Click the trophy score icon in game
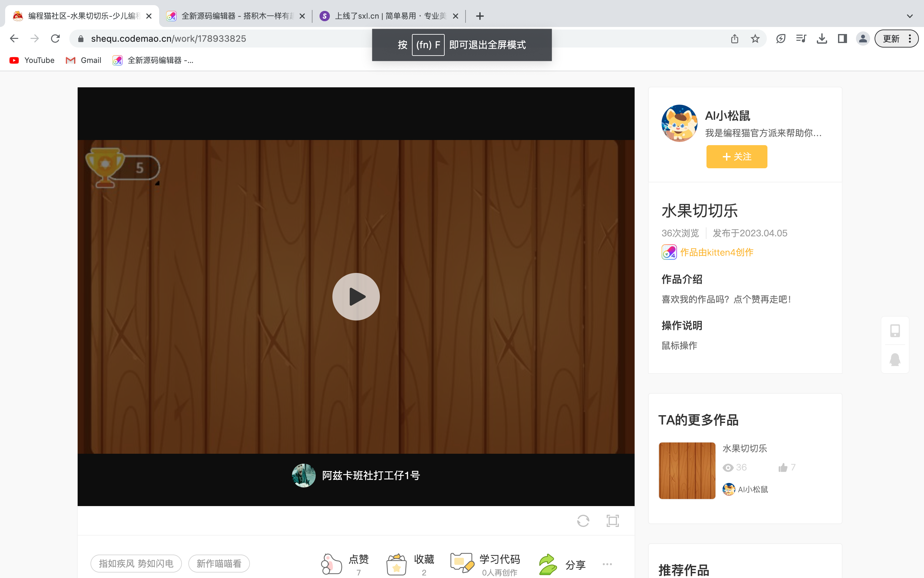Image resolution: width=924 pixels, height=578 pixels. [x=105, y=167]
